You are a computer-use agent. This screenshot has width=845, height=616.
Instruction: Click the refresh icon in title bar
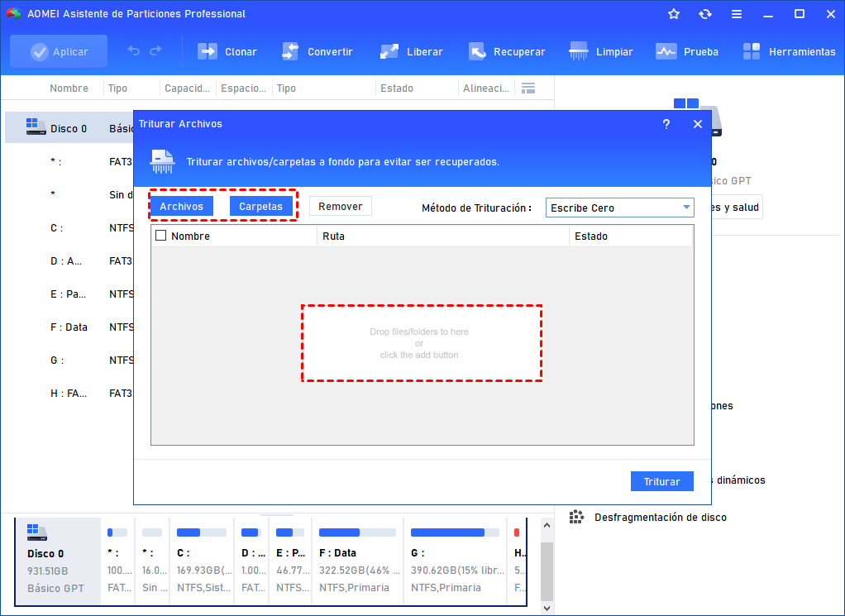(704, 14)
